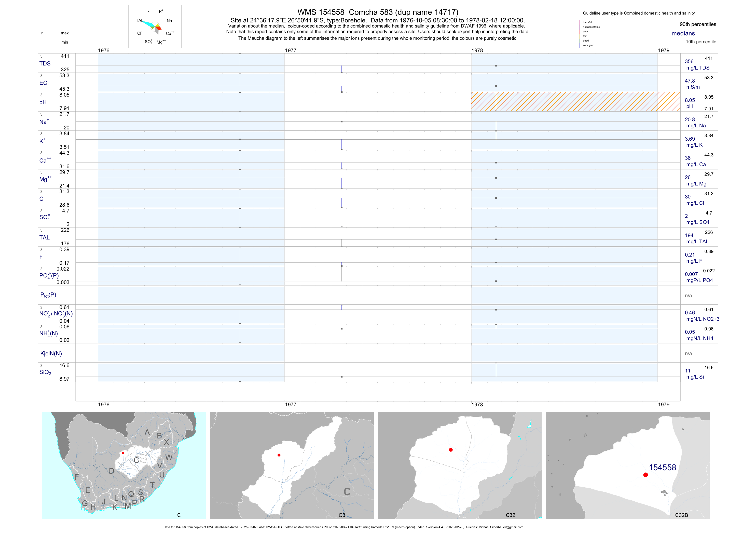
Task: Click the 1979 label on bottom axis
Action: click(664, 405)
